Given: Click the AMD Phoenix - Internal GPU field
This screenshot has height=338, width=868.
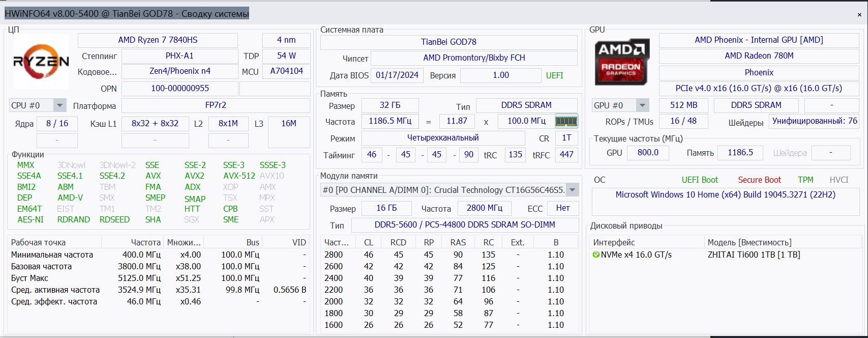Looking at the screenshot, I should pos(759,40).
